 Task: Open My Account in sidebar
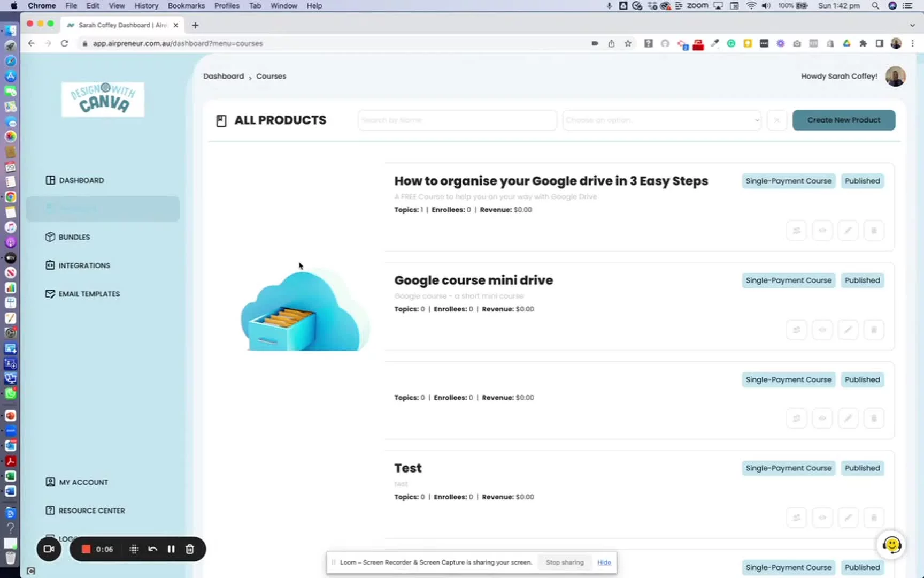77,482
